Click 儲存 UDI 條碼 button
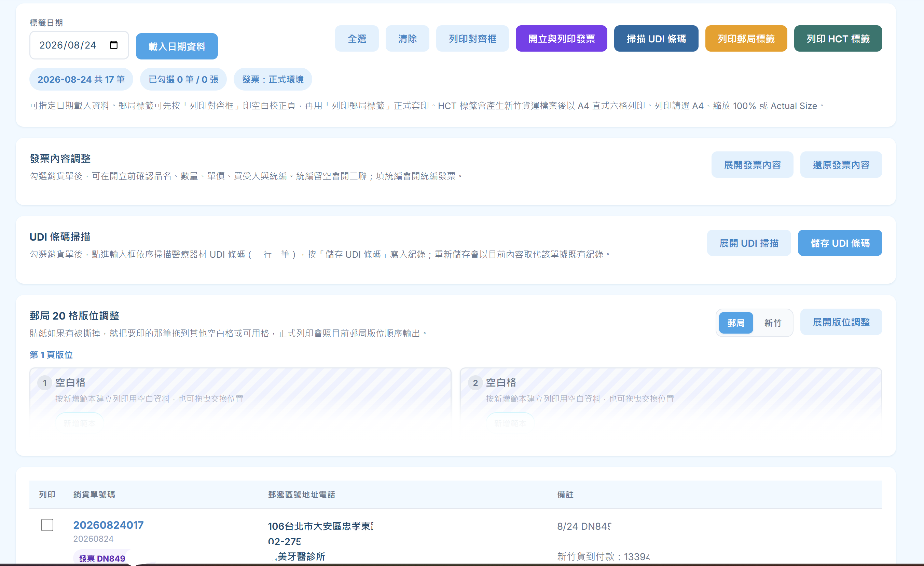This screenshot has height=566, width=924. click(x=840, y=243)
